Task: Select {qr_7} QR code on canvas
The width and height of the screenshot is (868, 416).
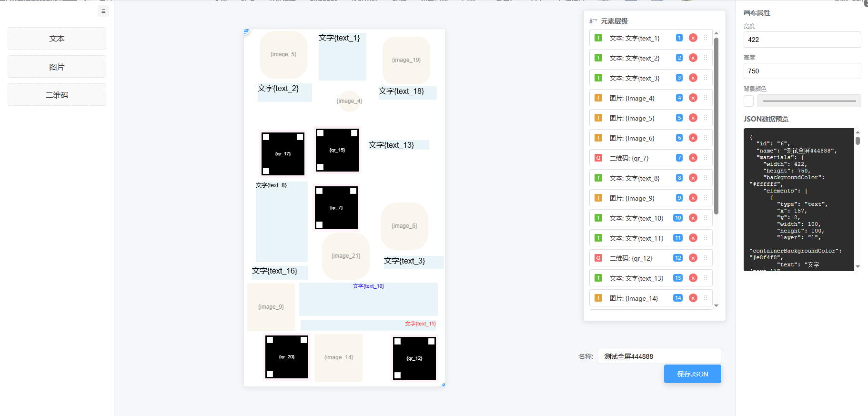Action: pos(336,208)
